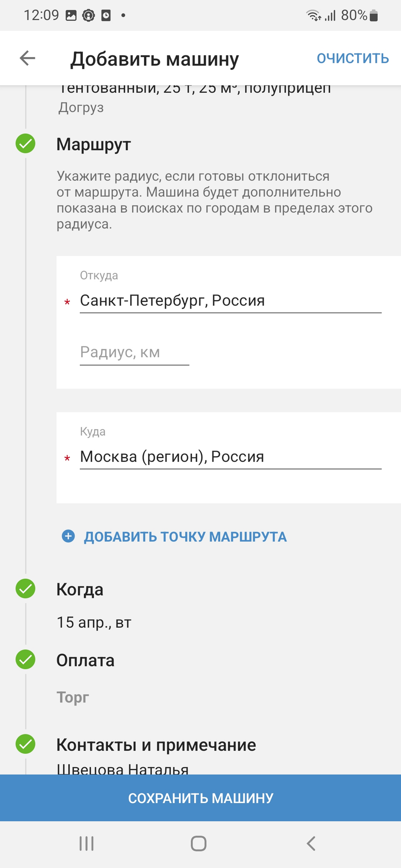Edit the Откуда field Санкт-Петербург, Россия

tap(230, 300)
